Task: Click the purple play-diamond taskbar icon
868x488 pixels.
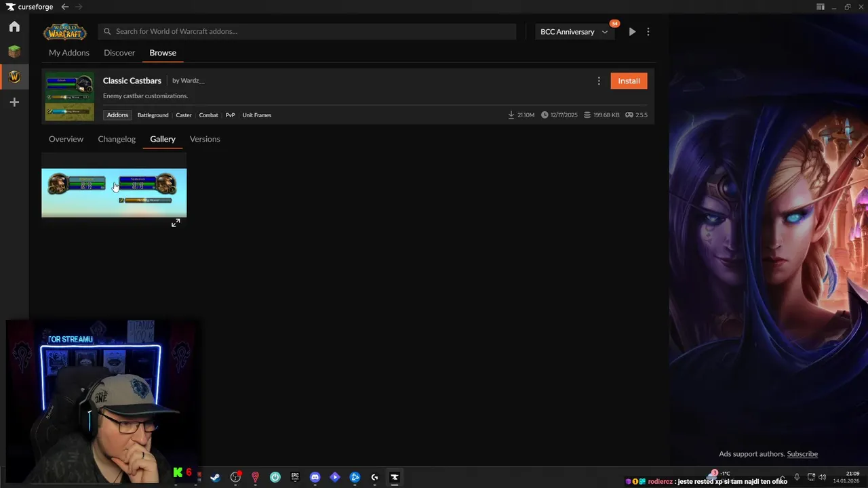Action: click(x=334, y=477)
